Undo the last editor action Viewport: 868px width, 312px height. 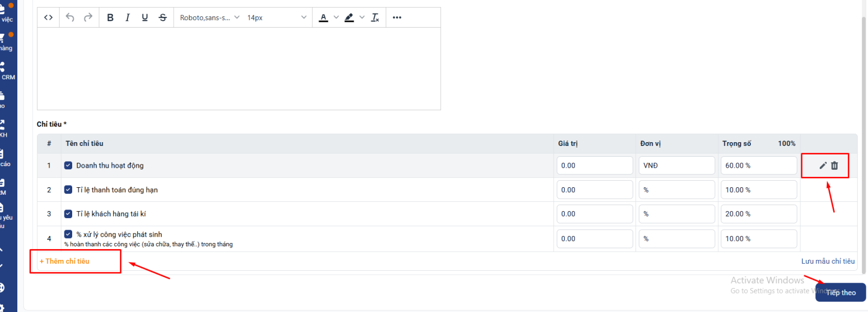(x=70, y=17)
